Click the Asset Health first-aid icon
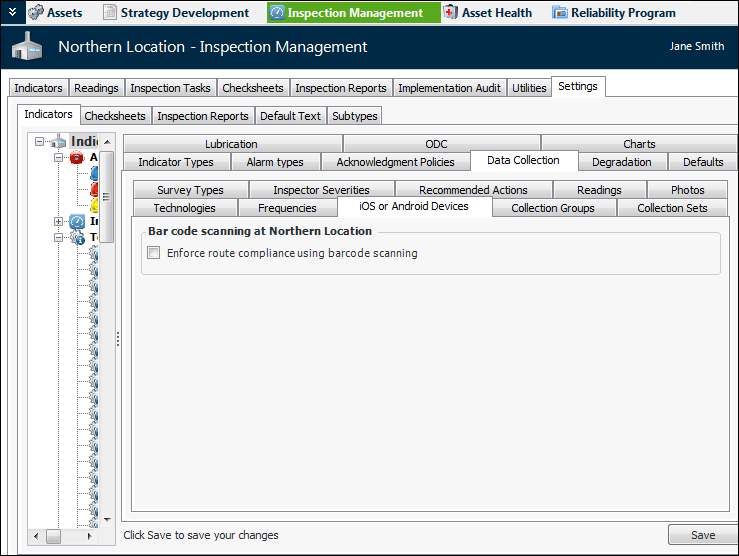The height and width of the screenshot is (556, 739). (x=451, y=13)
